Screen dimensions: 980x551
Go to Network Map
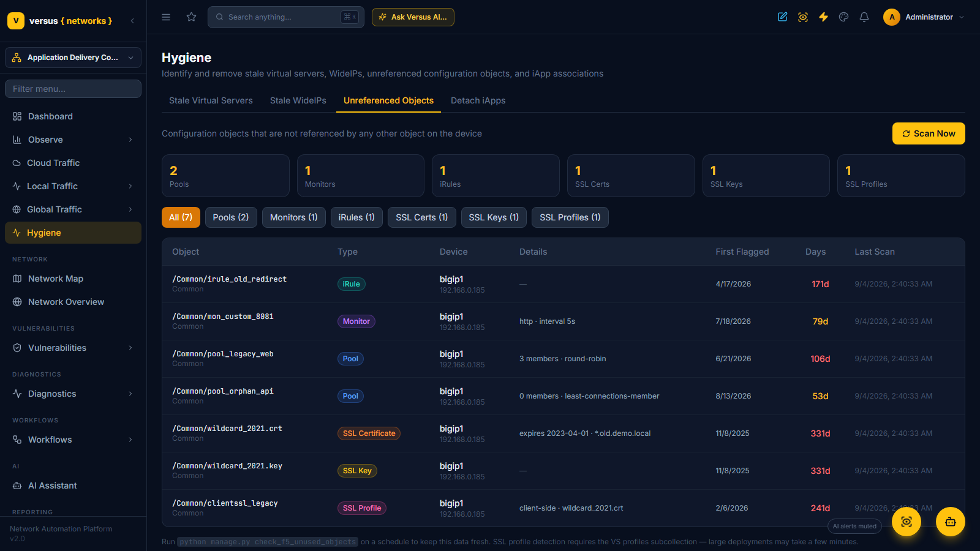(x=73, y=279)
